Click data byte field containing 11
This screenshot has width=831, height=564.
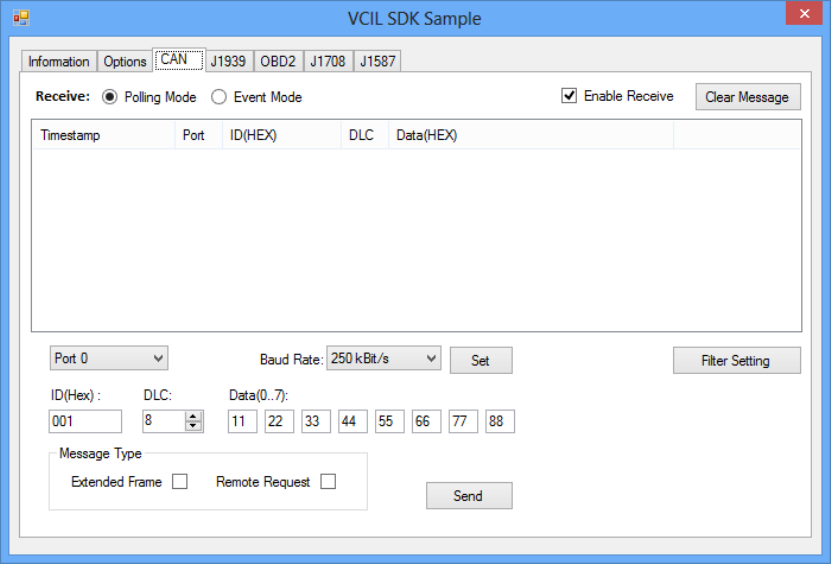pos(243,421)
